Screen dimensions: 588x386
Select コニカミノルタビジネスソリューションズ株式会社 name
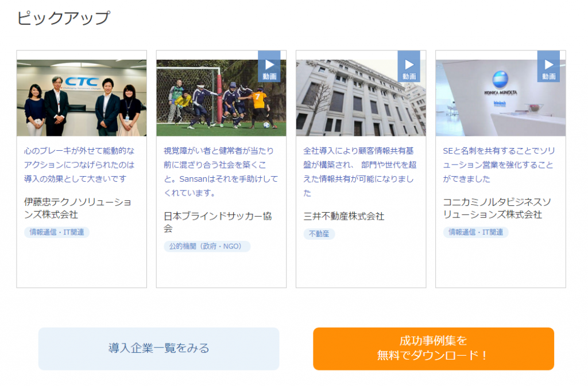pos(497,208)
